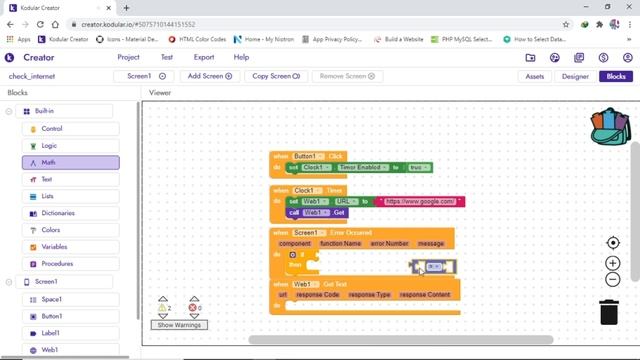Open the Test menu

167,58
